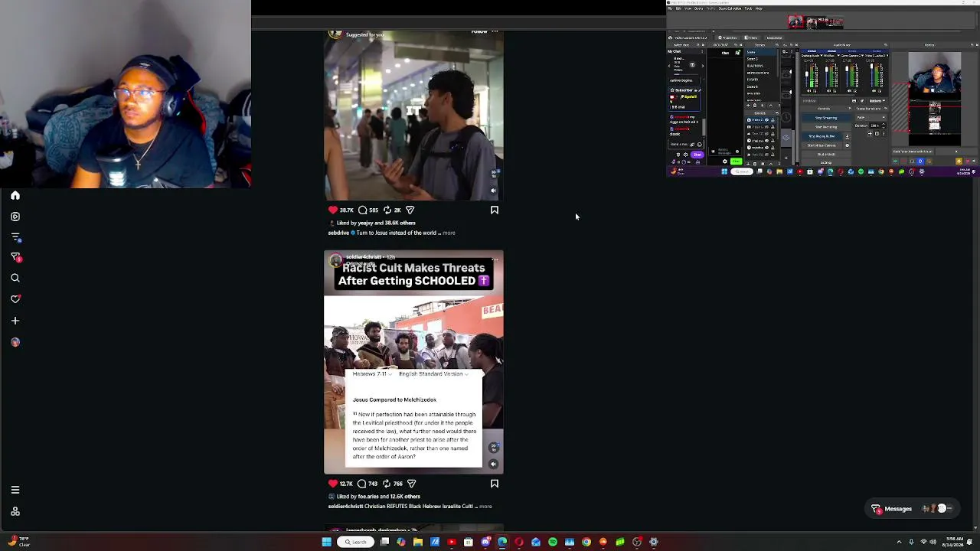Share the sebdrive post via paper plane
The width and height of the screenshot is (980, 551).
tap(410, 210)
